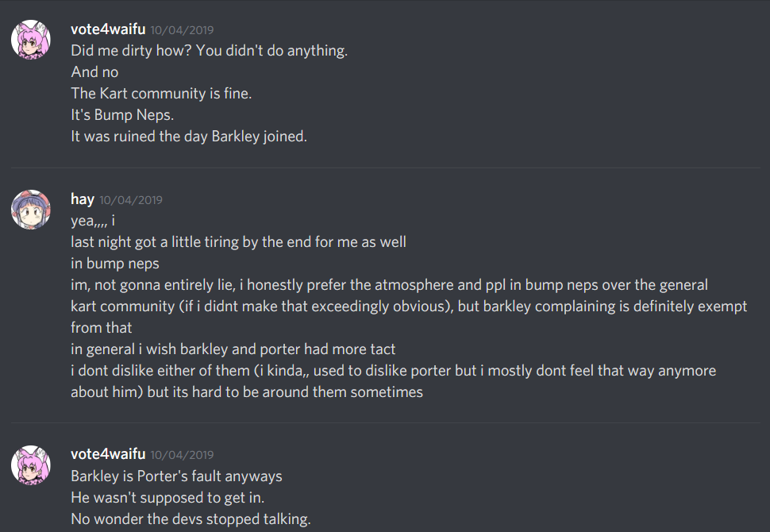
Task: Click username vote4waifu above "Barkley is Porter's fault"
Action: click(108, 454)
